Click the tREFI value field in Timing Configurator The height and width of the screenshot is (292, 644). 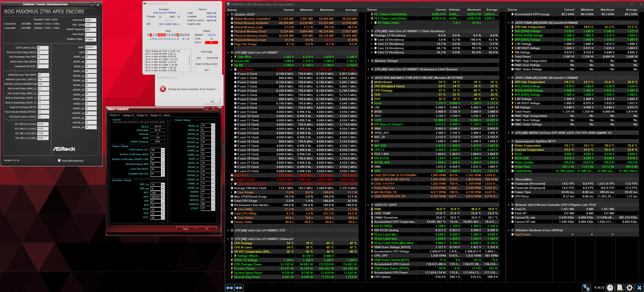(91, 47)
